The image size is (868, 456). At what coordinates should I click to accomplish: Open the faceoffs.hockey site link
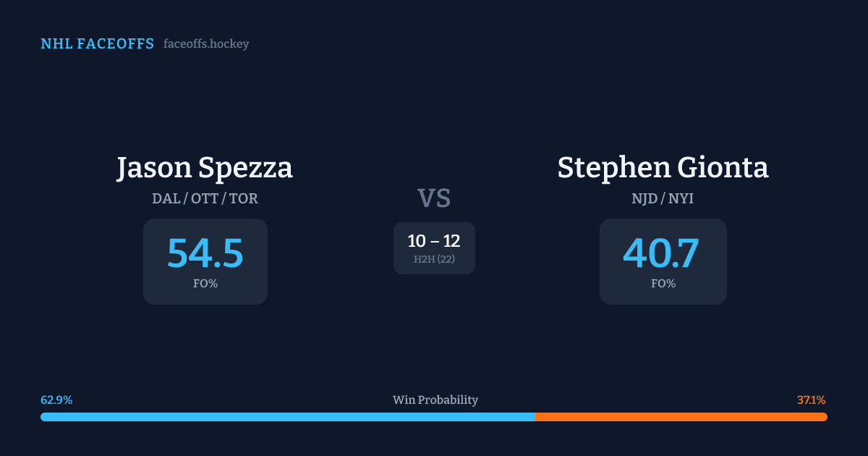[x=206, y=44]
